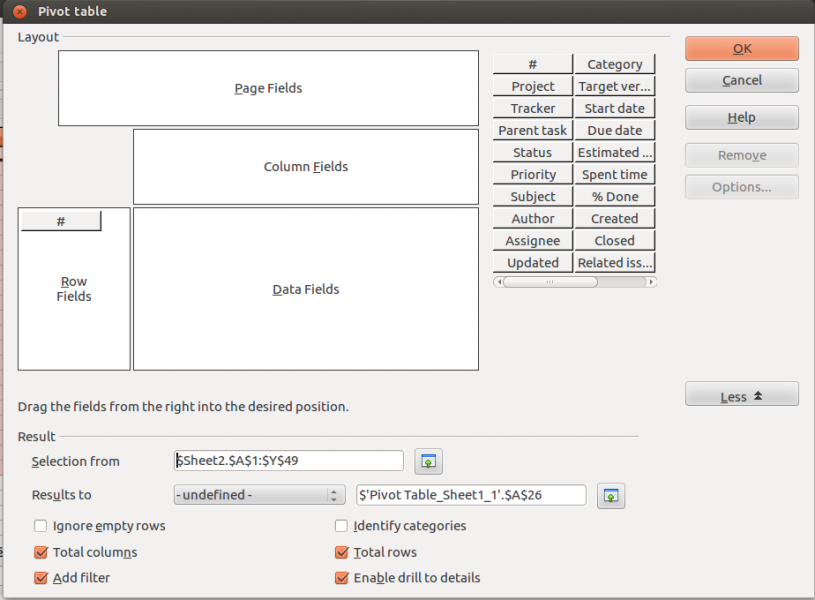Cancel the pivot table dialog
815x600 pixels.
pos(741,80)
